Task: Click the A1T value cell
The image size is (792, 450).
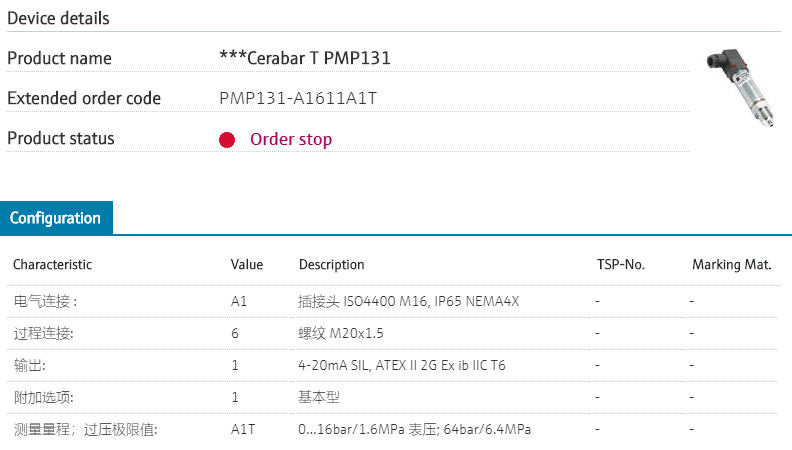Action: pyautogui.click(x=243, y=430)
